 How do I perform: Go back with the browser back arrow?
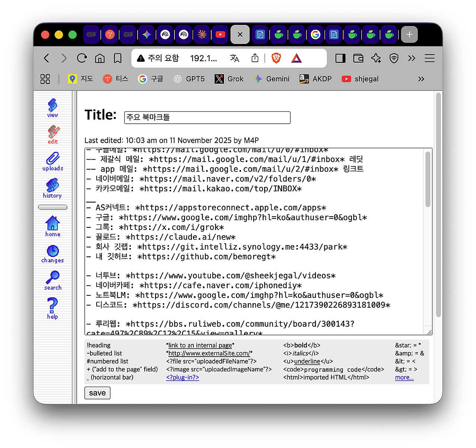click(x=46, y=58)
